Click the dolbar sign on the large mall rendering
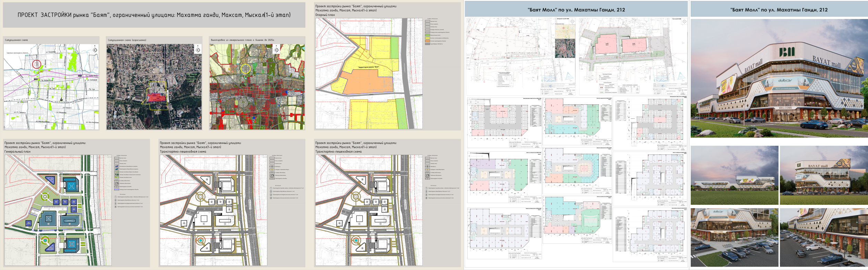868x270 pixels. pyautogui.click(x=785, y=80)
